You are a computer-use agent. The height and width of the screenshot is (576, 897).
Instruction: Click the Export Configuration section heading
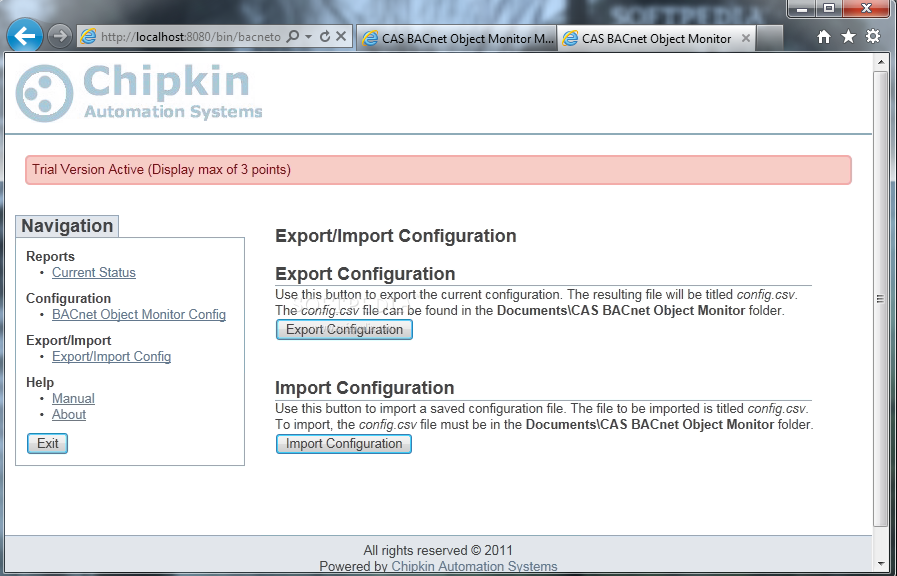click(365, 274)
